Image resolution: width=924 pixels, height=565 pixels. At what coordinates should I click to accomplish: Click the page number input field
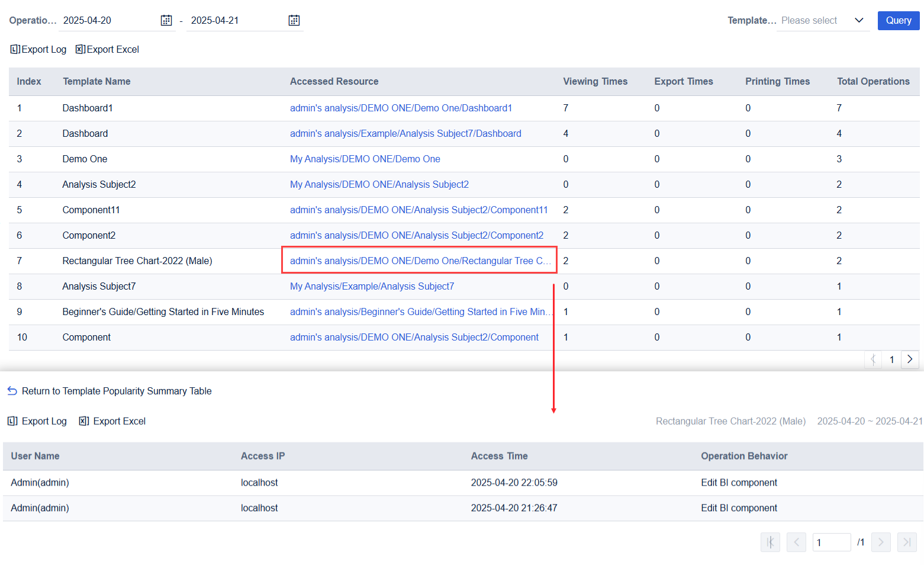point(832,542)
